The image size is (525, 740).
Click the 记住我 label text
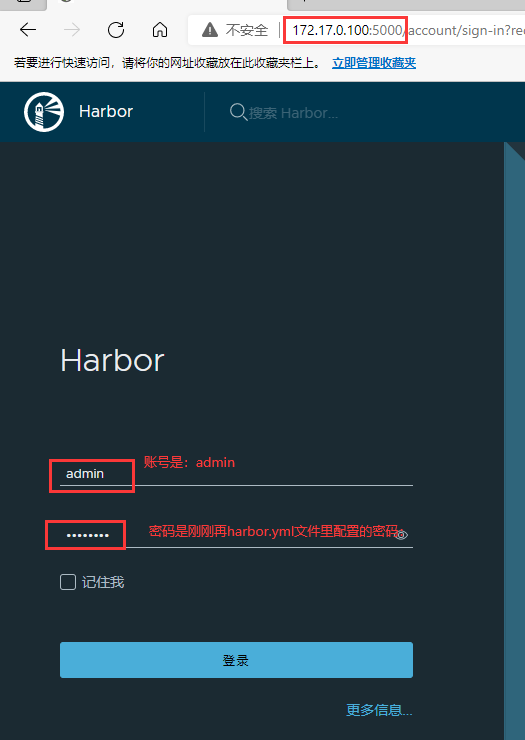[103, 582]
